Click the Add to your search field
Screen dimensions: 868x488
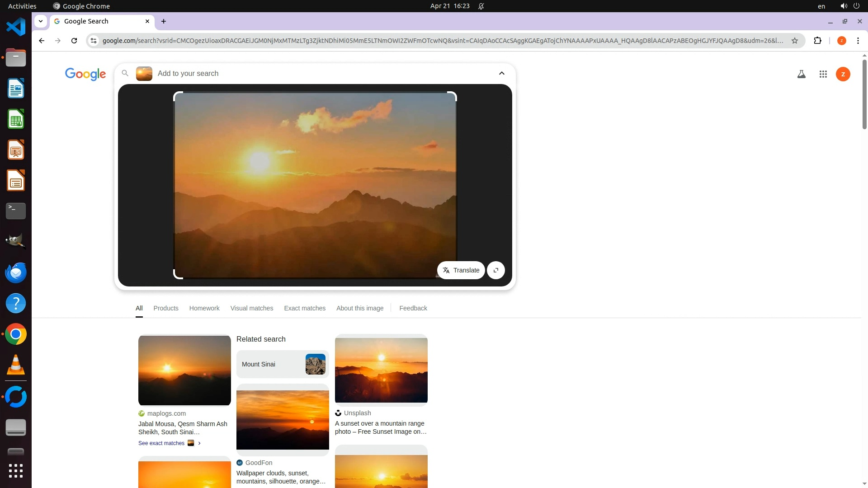click(x=316, y=73)
